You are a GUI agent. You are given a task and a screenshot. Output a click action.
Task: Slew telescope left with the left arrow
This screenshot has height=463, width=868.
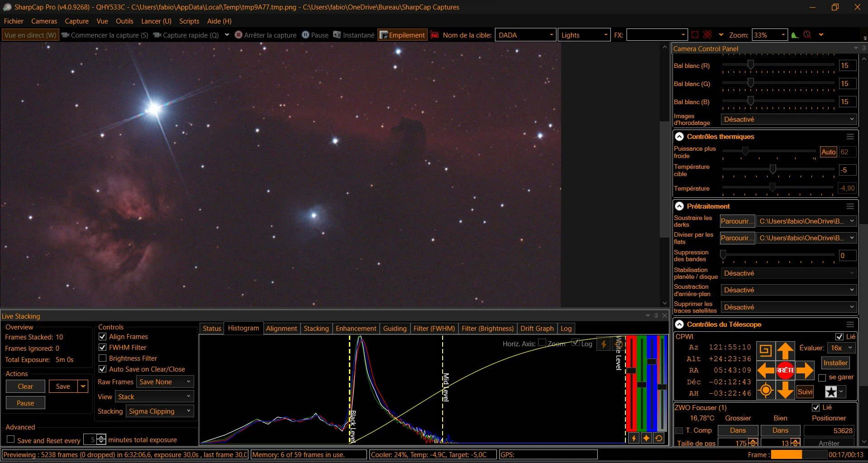(766, 370)
